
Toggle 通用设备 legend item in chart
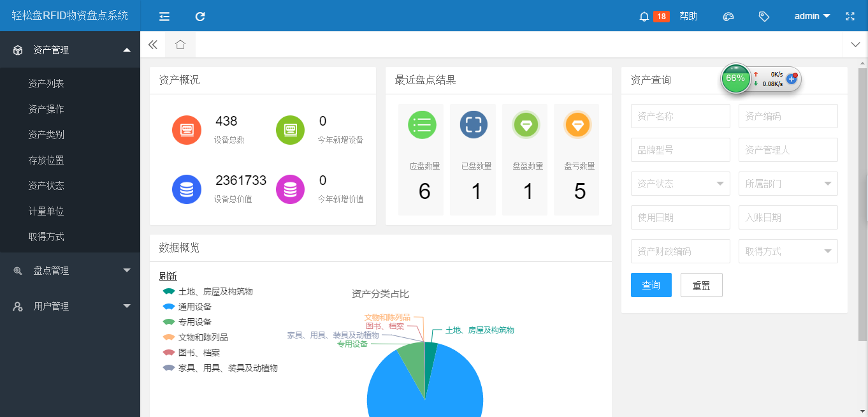194,307
